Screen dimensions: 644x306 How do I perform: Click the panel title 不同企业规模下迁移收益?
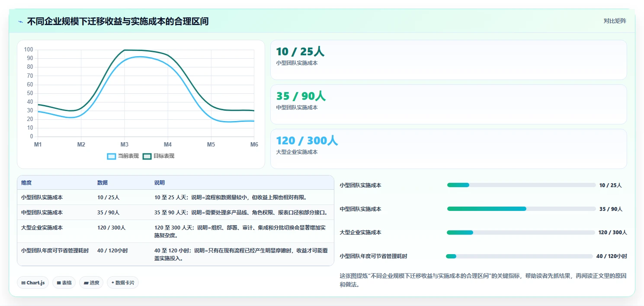pyautogui.click(x=118, y=21)
